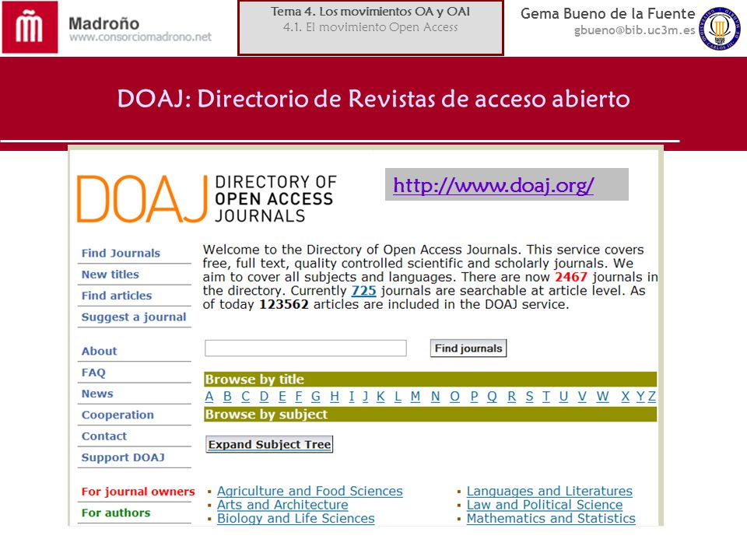Viewport: 747px width, 560px height.
Task: Browse titles starting with W
Action: (602, 397)
